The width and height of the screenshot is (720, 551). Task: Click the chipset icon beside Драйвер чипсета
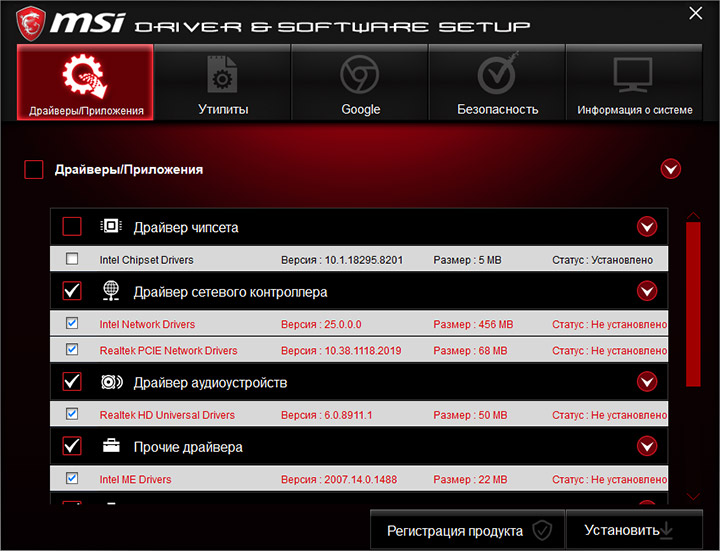point(111,226)
